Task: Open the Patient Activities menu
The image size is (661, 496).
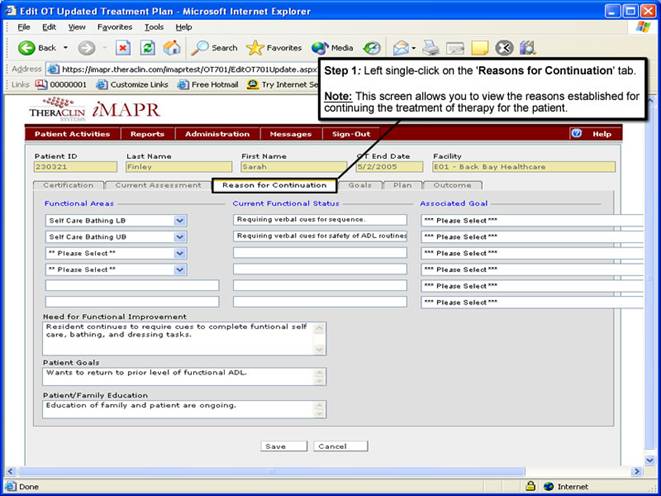Action: 72,133
